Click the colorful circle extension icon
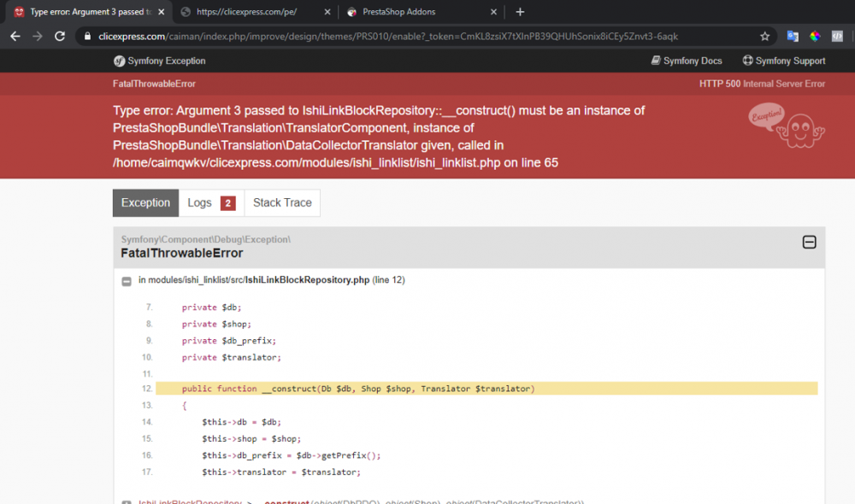This screenshot has width=855, height=504. 815,37
